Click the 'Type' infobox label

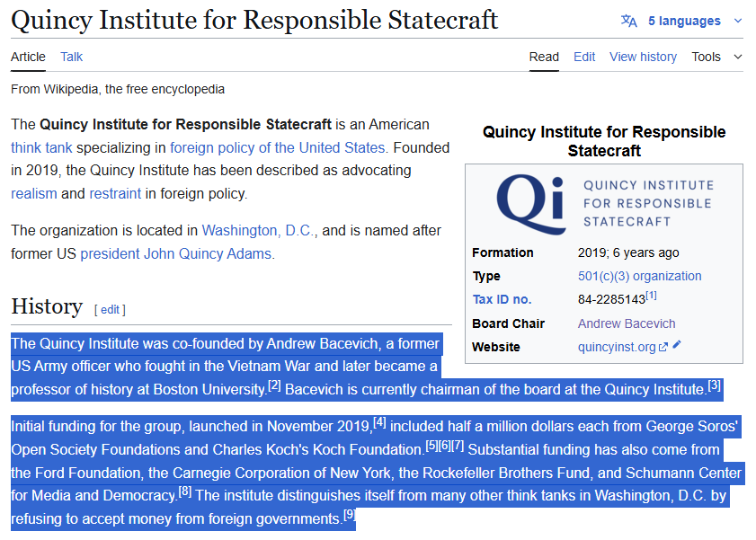(486, 276)
